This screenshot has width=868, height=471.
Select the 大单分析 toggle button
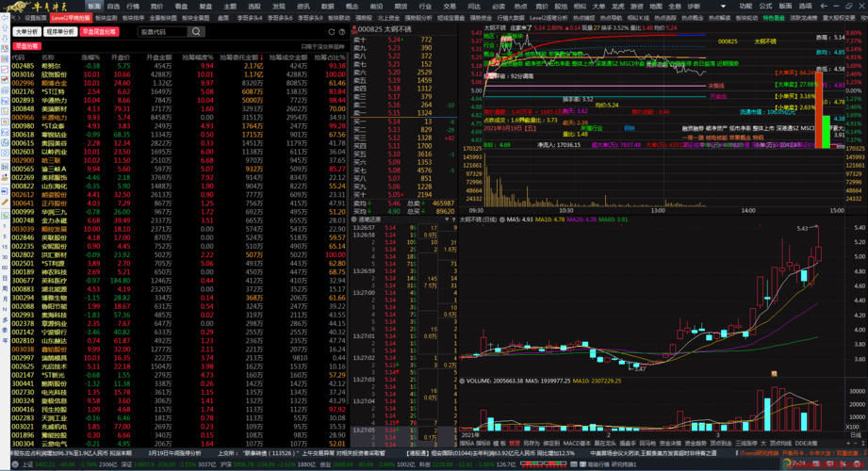point(26,31)
